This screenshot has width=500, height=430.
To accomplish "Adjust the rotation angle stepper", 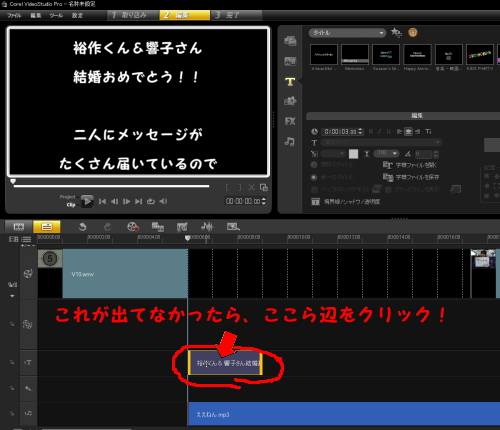I will click(435, 154).
